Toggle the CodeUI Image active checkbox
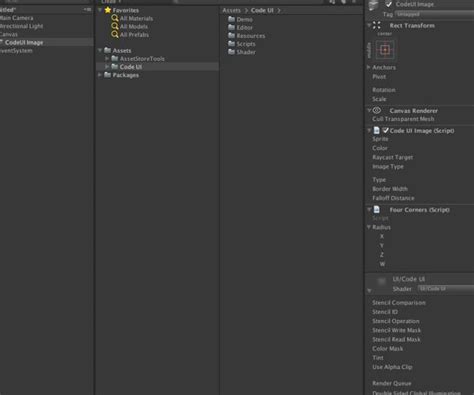This screenshot has height=395, width=474. point(388,4)
